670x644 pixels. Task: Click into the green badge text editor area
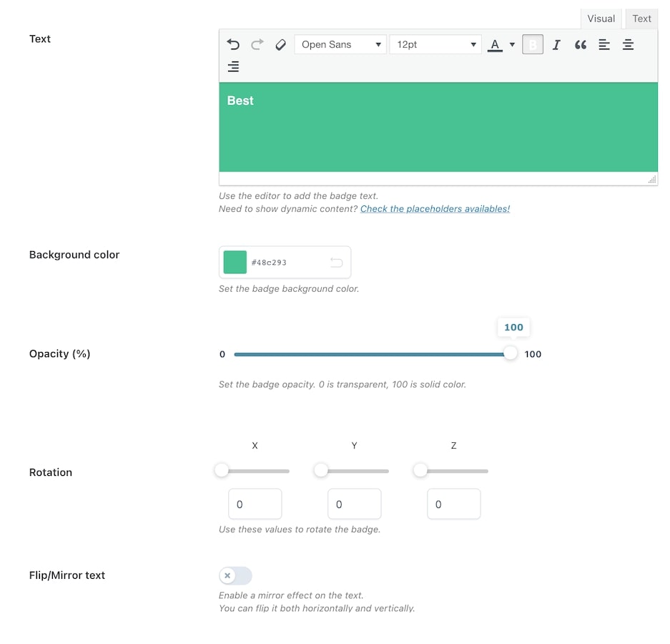(x=438, y=127)
